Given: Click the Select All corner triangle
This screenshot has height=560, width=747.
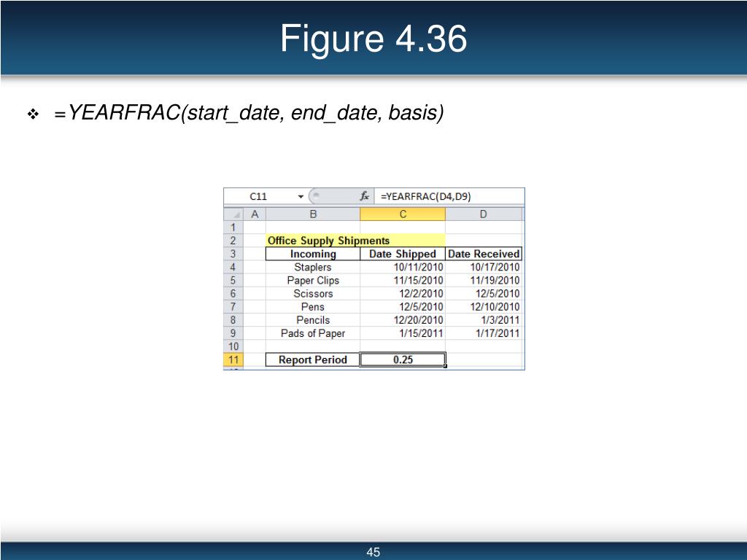Looking at the screenshot, I should pos(234,214).
